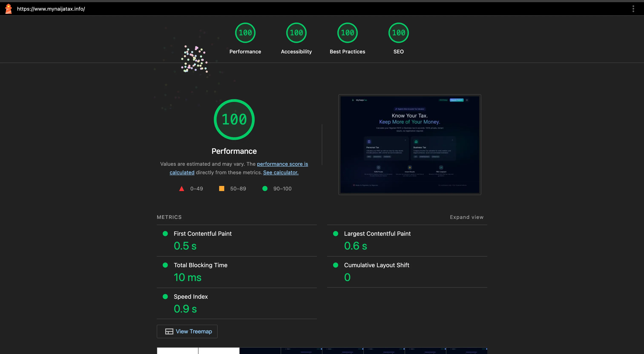644x354 pixels.
Task: Select the Best Practices score gauge
Action: click(x=347, y=33)
